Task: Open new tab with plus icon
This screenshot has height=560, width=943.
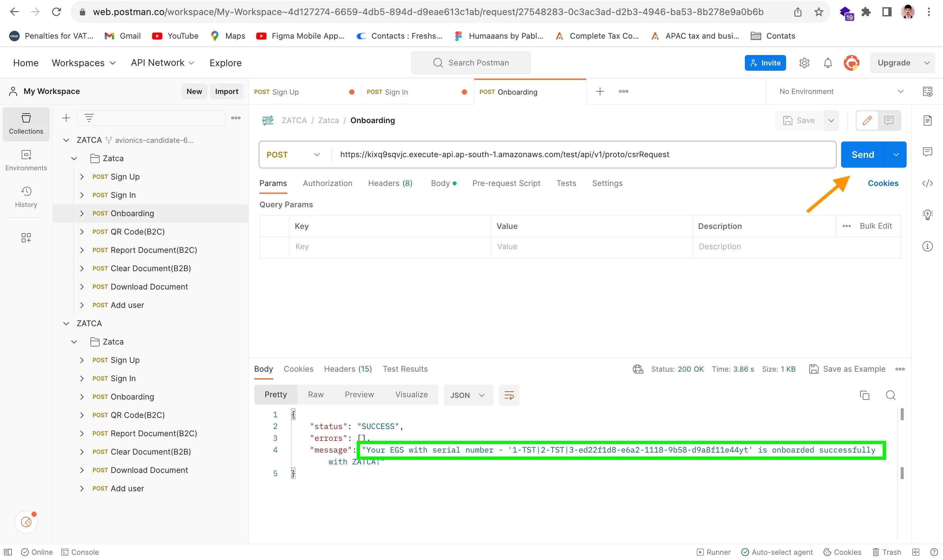Action: (600, 92)
